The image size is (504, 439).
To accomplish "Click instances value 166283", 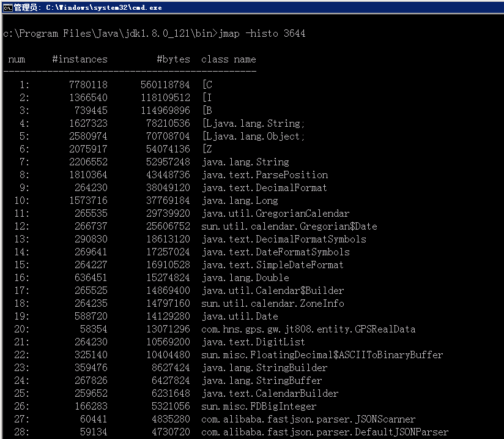I will point(91,407).
